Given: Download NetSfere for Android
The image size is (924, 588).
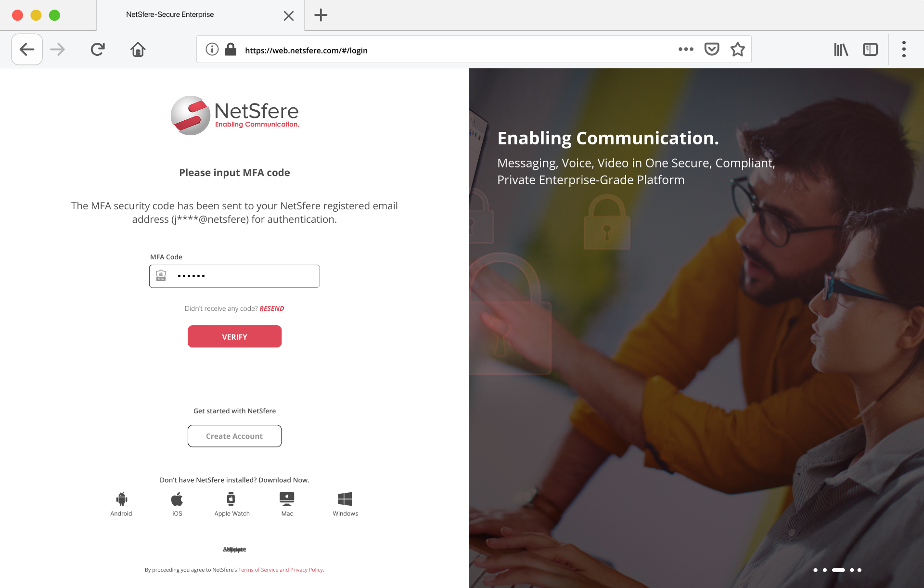Looking at the screenshot, I should pos(122,499).
